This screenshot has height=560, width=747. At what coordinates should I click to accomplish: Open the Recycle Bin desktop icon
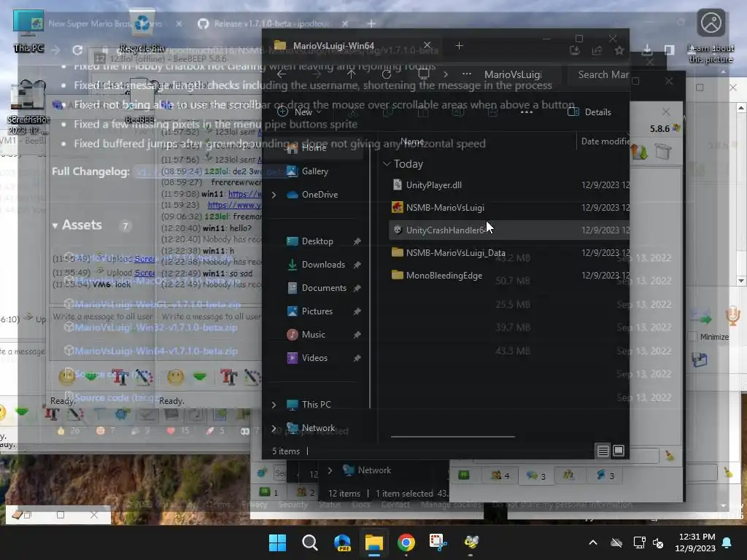point(142,31)
